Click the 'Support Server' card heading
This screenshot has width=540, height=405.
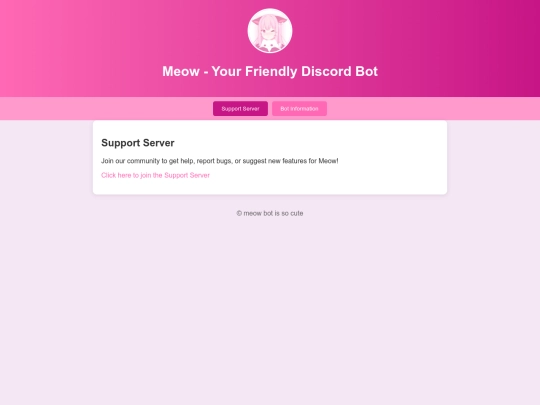pyautogui.click(x=138, y=143)
